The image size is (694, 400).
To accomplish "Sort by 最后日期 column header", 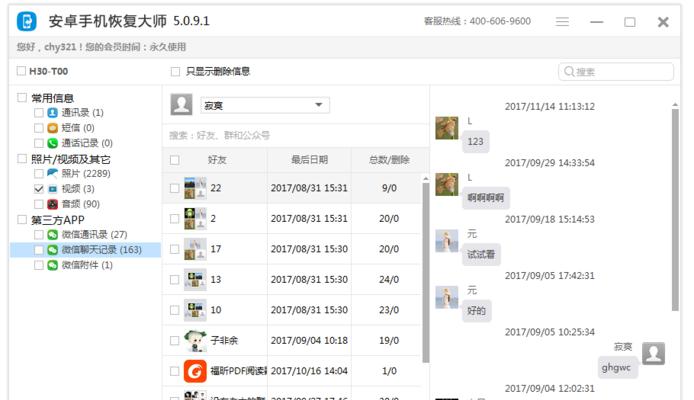I will pos(309,160).
